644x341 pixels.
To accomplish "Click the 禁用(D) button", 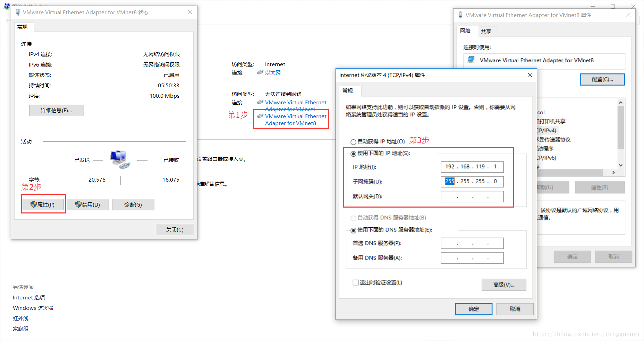I will pos(88,205).
